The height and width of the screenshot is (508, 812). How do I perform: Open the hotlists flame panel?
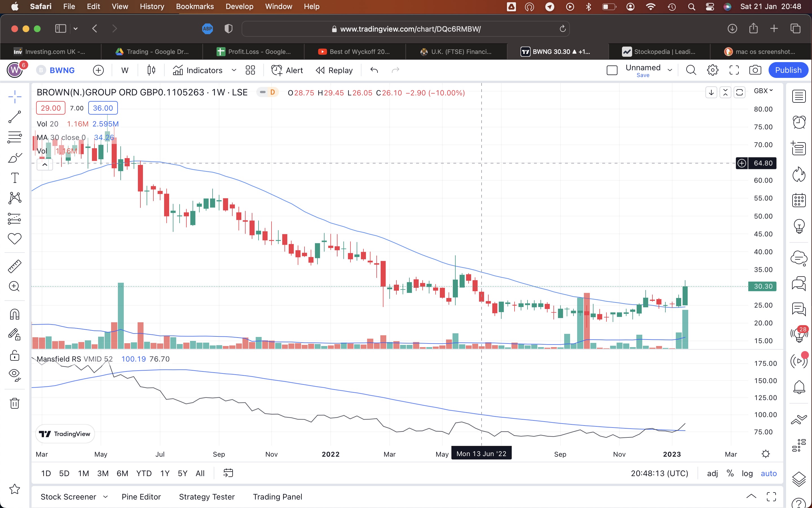[x=799, y=174]
